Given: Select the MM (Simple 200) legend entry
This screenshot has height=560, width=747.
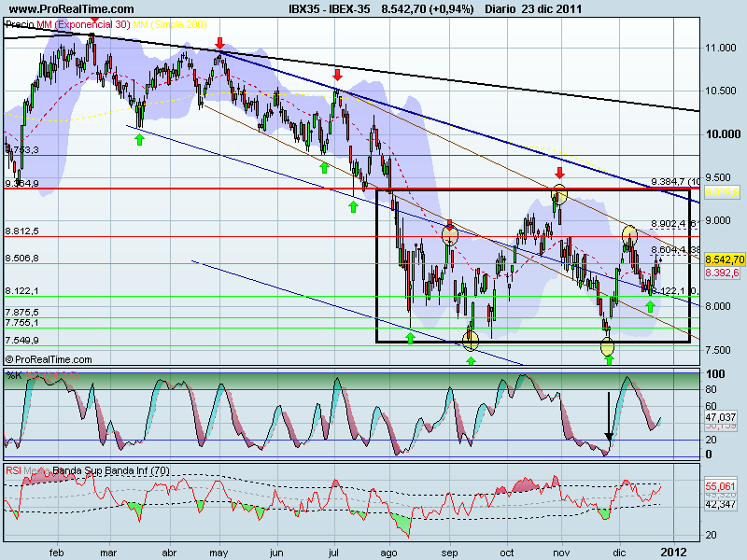Looking at the screenshot, I should click(x=170, y=24).
